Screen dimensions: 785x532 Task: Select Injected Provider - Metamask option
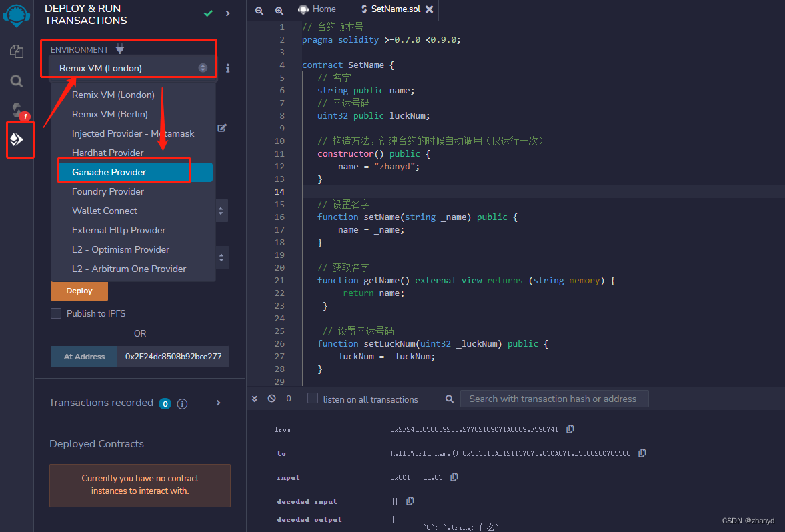click(133, 133)
